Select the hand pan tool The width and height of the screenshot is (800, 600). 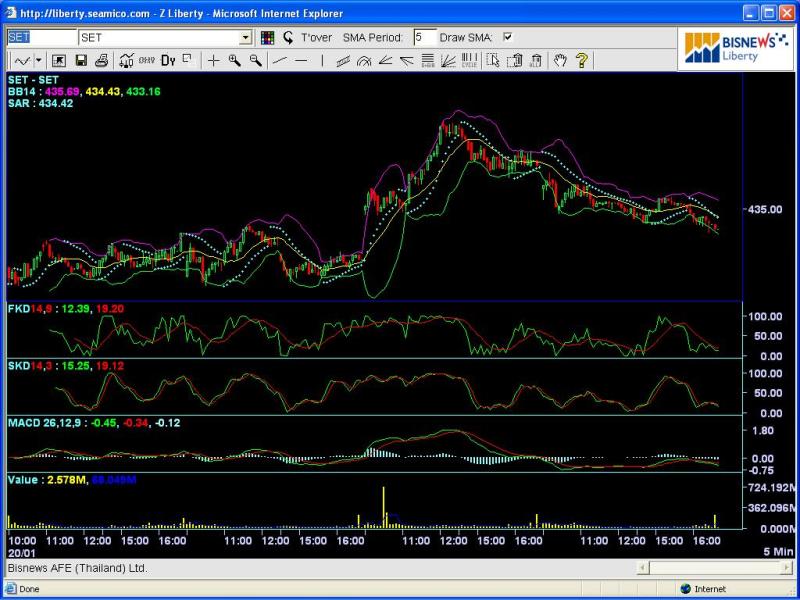[560, 61]
